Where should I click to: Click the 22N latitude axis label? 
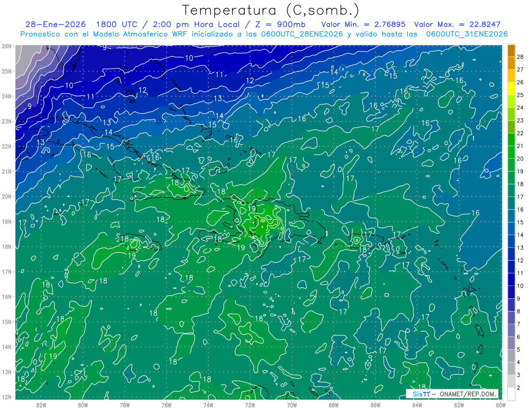tap(7, 146)
